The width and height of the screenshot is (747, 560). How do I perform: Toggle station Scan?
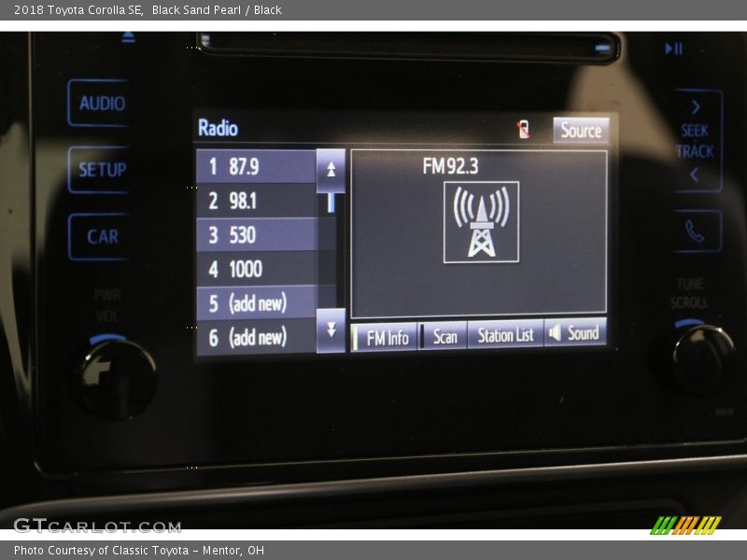click(444, 336)
